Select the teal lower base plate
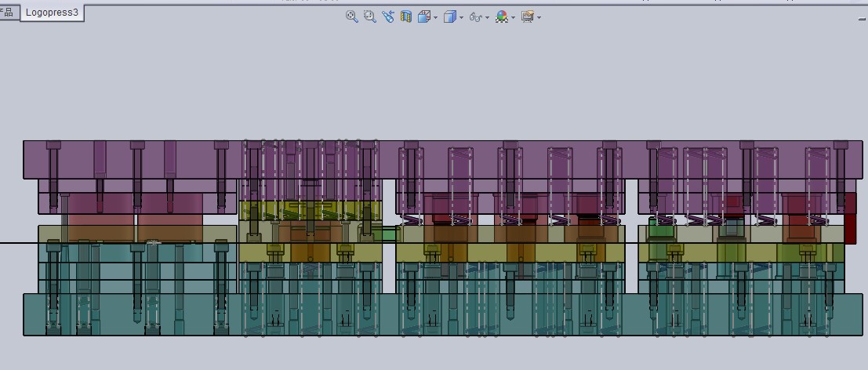The width and height of the screenshot is (868, 370). point(443,314)
